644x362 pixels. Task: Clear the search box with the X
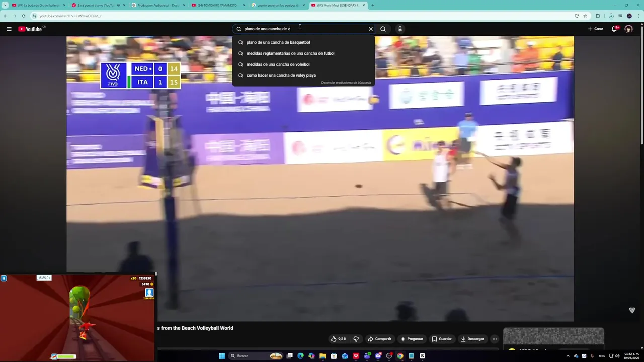(x=371, y=29)
